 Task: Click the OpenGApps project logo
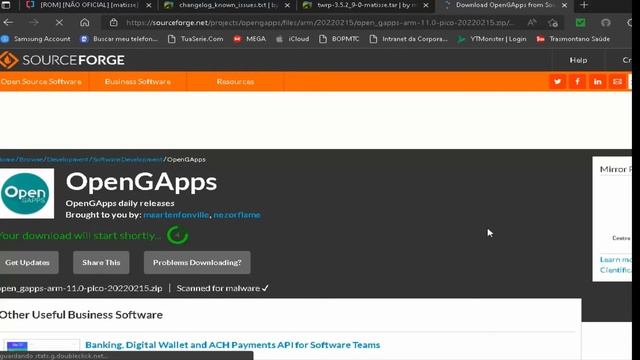coord(27,193)
